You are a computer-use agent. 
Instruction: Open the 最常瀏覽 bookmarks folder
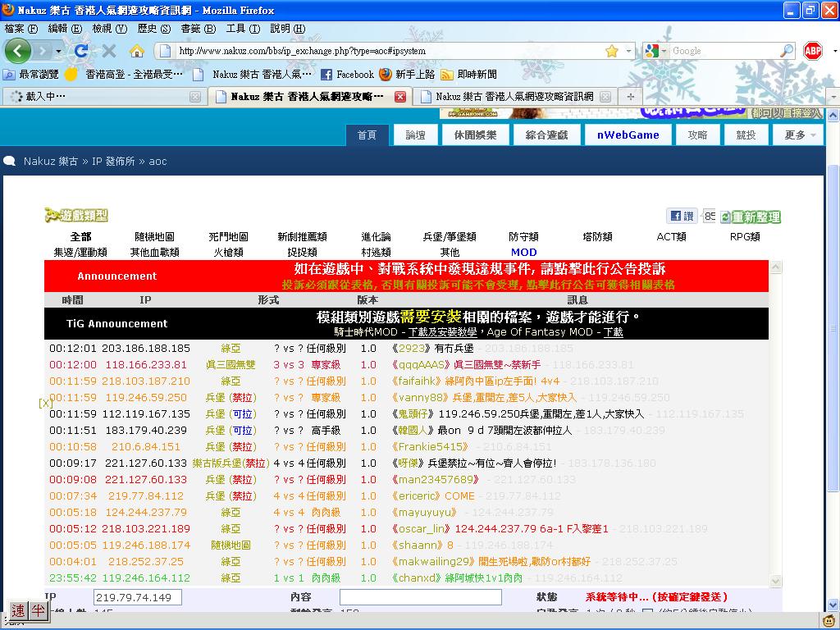click(x=31, y=75)
